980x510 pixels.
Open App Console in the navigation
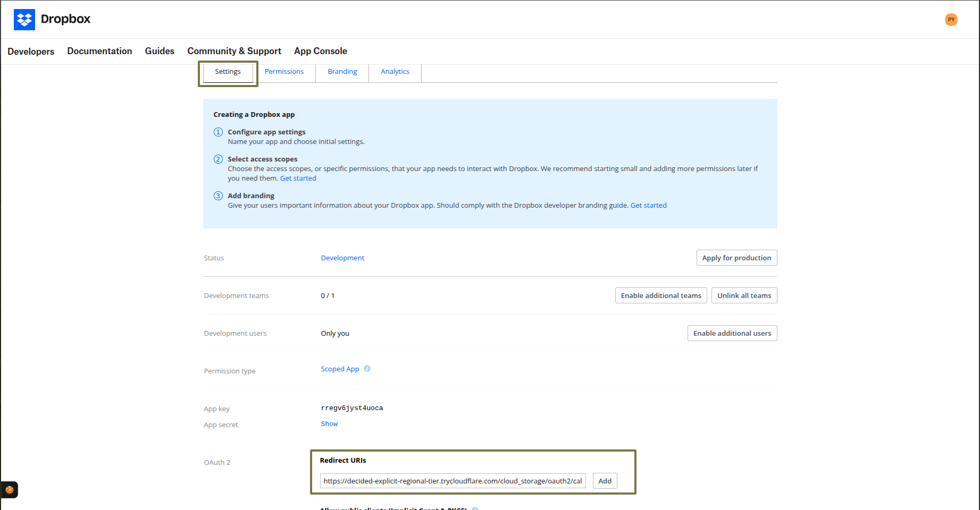(x=321, y=51)
